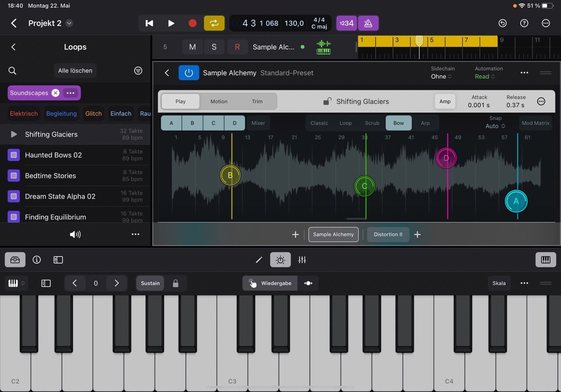Select the Bedtime Stories loop
This screenshot has width=561, height=392.
pyautogui.click(x=75, y=175)
